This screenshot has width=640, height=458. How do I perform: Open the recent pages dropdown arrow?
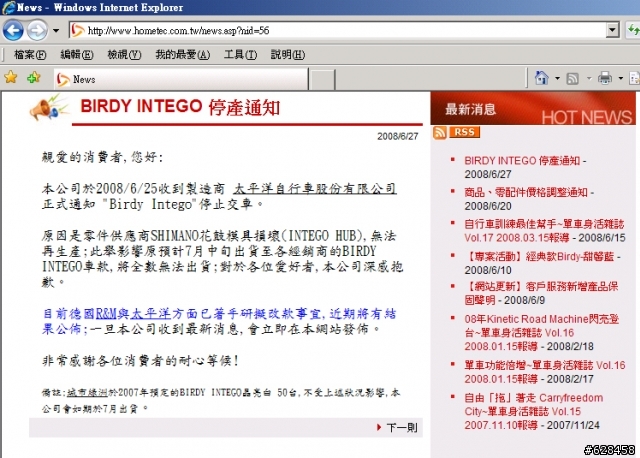point(56,31)
